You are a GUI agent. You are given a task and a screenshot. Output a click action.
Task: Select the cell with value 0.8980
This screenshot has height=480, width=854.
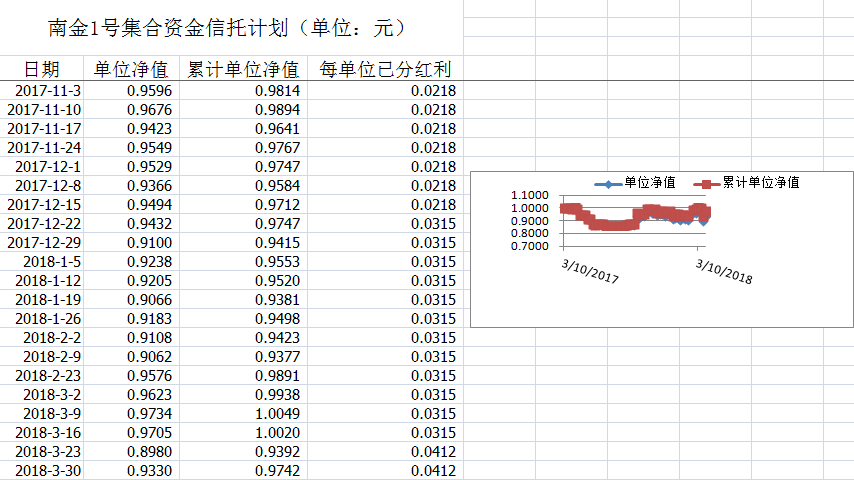point(131,452)
